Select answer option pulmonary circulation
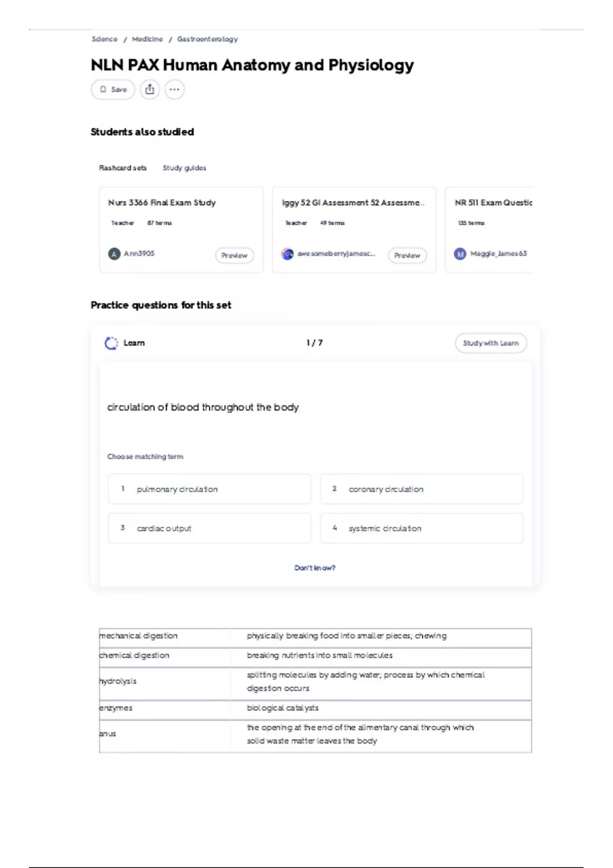613x868 pixels. [209, 489]
